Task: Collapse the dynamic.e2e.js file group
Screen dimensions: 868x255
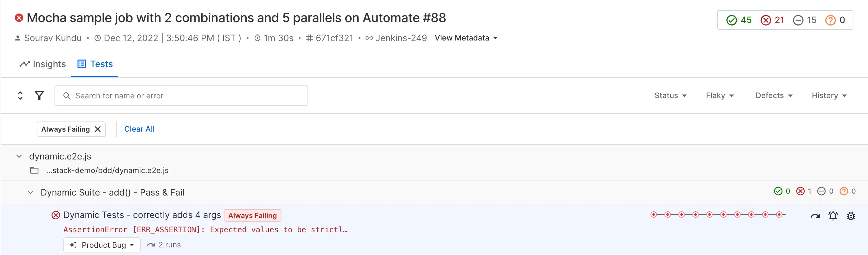Action: [19, 156]
